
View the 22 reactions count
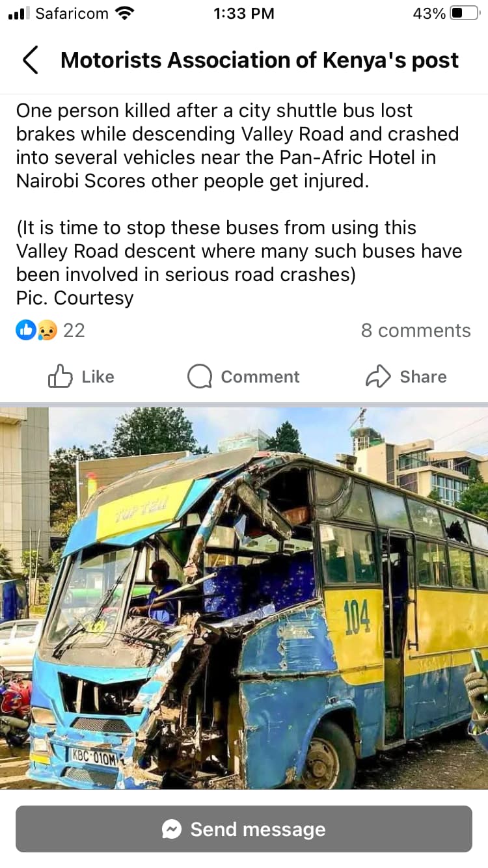(74, 331)
